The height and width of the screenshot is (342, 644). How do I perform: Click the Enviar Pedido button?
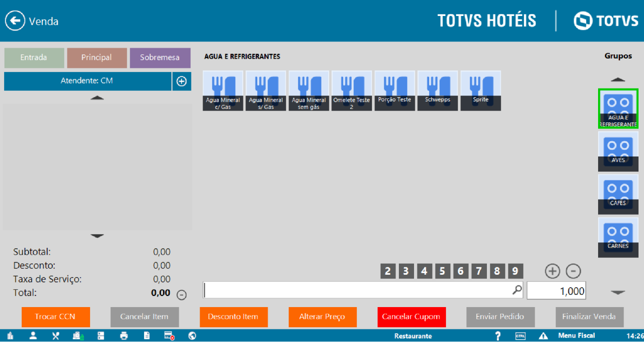click(x=500, y=317)
